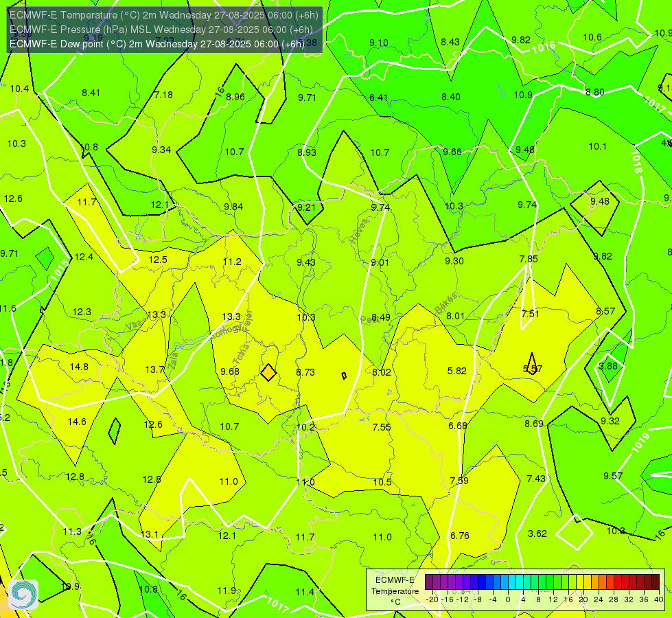Click the 8.73 temperature value
This screenshot has width=672, height=618.
point(305,371)
